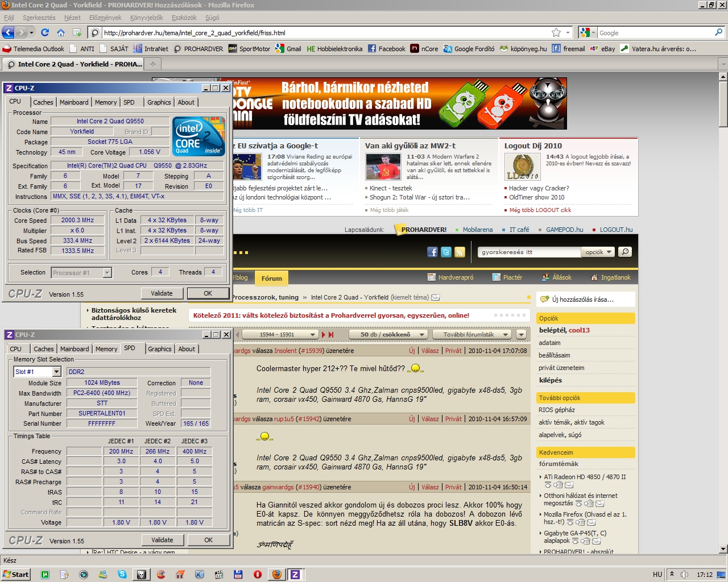This screenshot has height=582, width=728.
Task: Click Opera icon in taskbar
Action: [x=258, y=575]
